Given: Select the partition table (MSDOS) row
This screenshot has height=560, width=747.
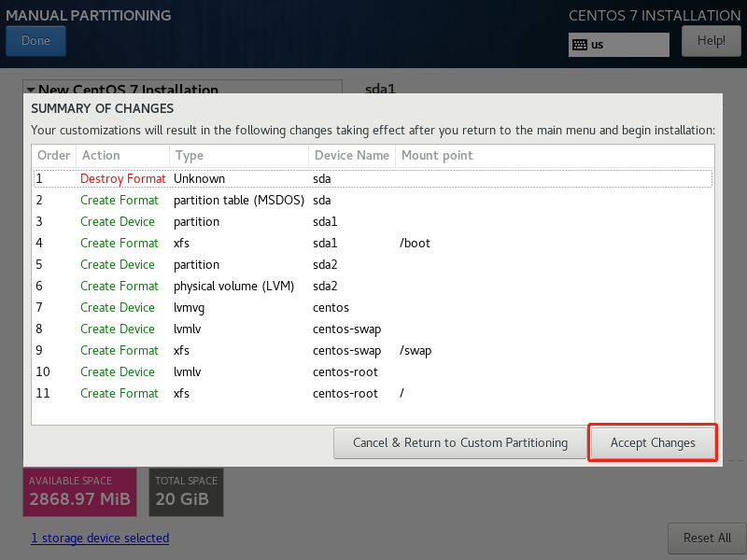Looking at the screenshot, I should pos(373,200).
